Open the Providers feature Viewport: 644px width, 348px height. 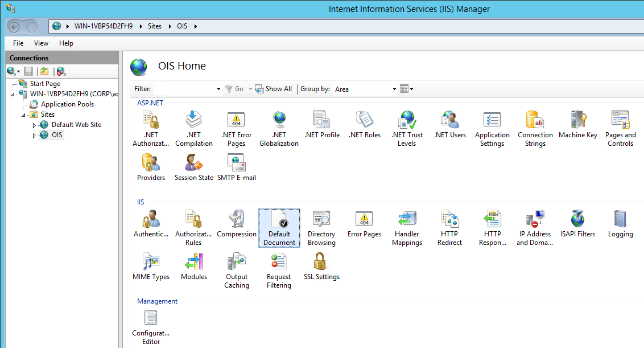pos(151,167)
